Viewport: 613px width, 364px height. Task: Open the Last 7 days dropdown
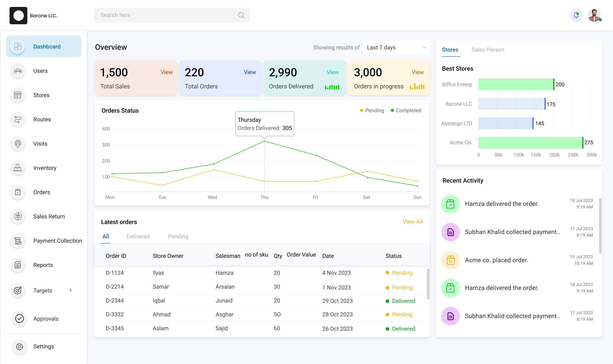(396, 47)
